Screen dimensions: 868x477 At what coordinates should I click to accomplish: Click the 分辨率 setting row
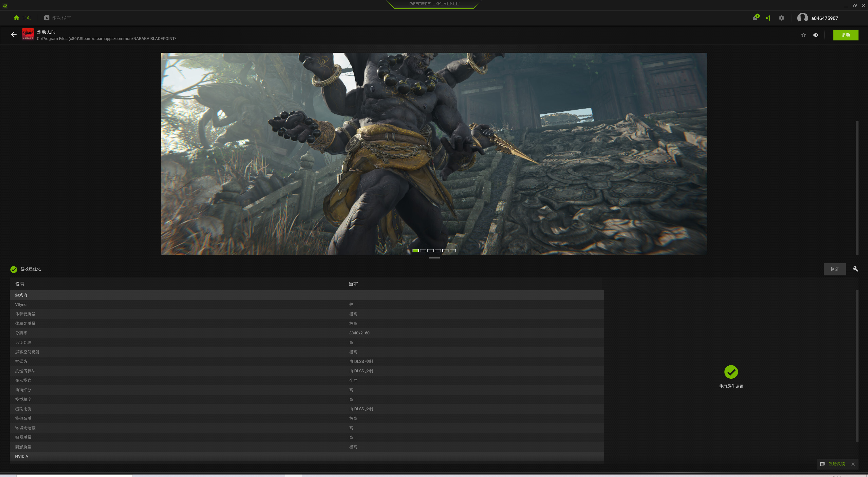(x=307, y=333)
